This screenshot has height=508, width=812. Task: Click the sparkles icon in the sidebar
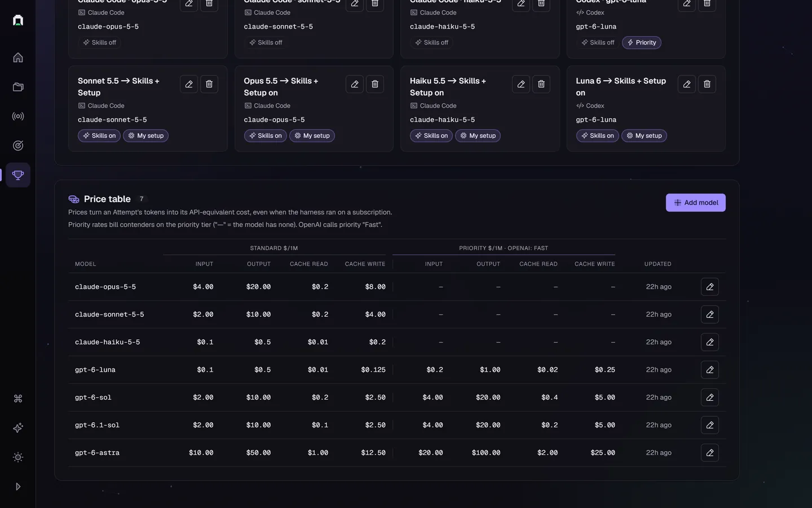(x=18, y=428)
